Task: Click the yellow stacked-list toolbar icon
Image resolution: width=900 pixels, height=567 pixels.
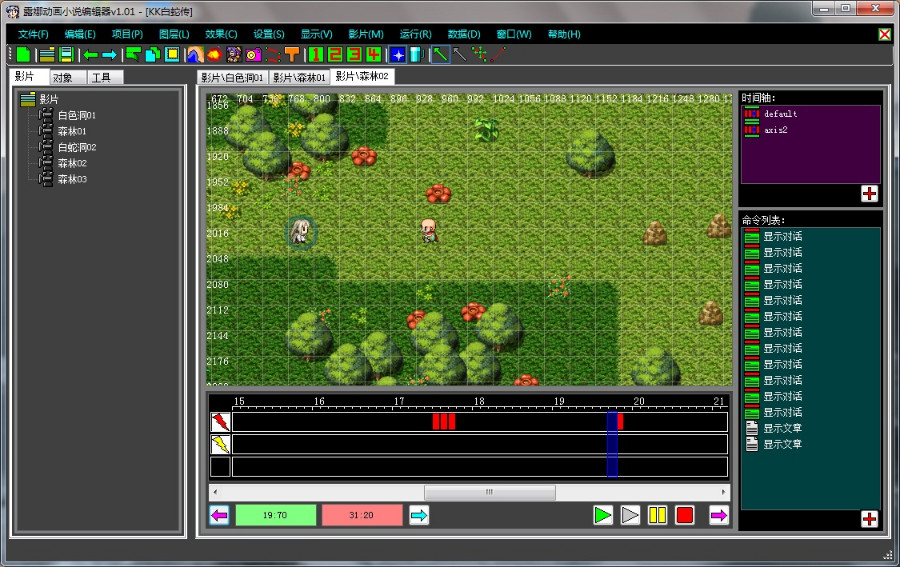Action: pos(47,55)
